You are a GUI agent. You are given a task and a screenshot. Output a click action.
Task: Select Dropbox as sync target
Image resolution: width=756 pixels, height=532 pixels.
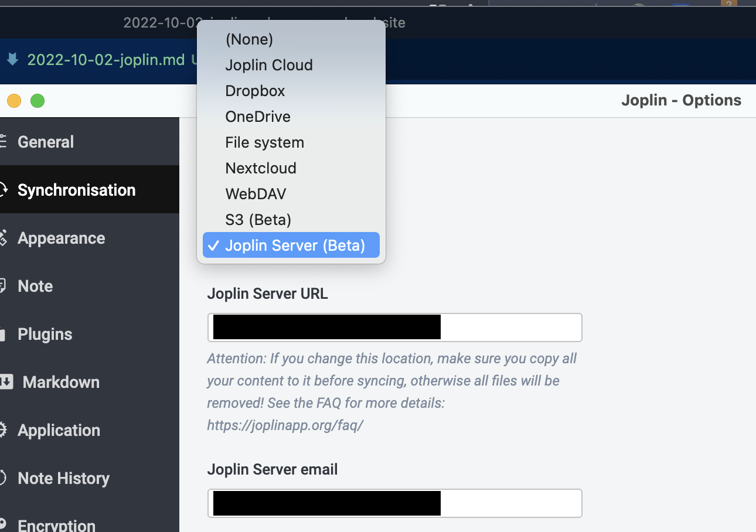coord(255,91)
